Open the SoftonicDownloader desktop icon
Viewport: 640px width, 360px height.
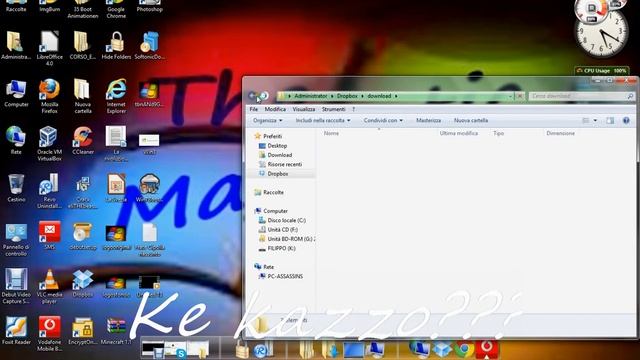click(x=150, y=46)
